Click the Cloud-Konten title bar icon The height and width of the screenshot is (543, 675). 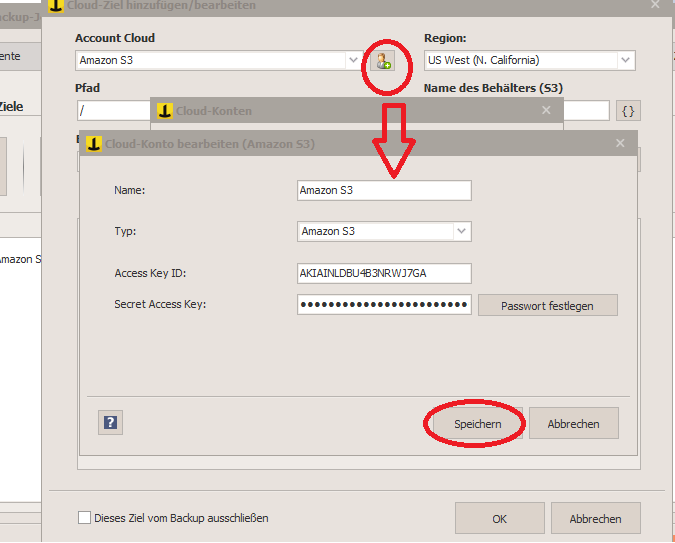164,111
